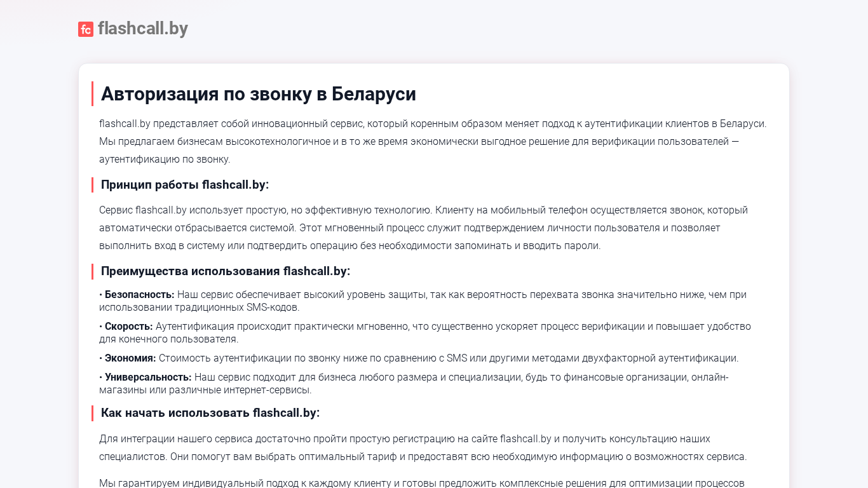Image resolution: width=868 pixels, height=488 pixels.
Task: Click the red fc logo icon
Action: pos(86,29)
